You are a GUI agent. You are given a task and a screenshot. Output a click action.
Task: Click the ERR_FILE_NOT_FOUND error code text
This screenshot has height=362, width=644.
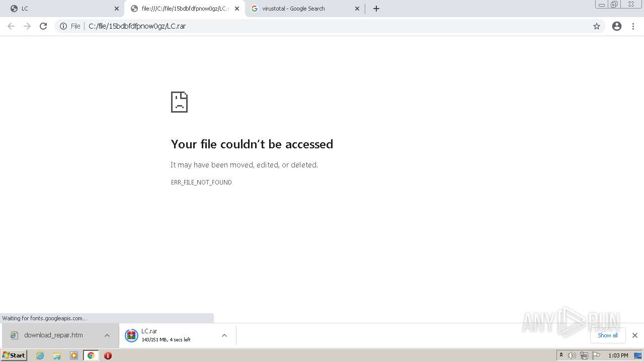tap(201, 183)
